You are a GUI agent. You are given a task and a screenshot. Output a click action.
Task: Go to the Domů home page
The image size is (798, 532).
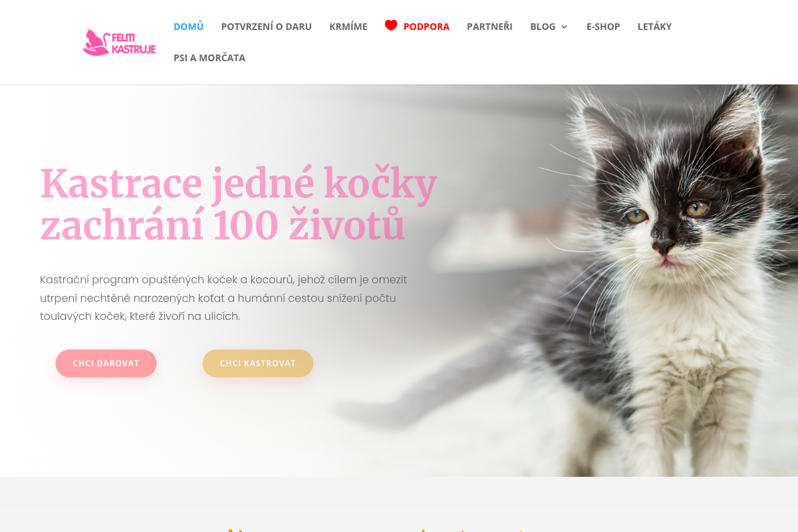[x=188, y=27]
